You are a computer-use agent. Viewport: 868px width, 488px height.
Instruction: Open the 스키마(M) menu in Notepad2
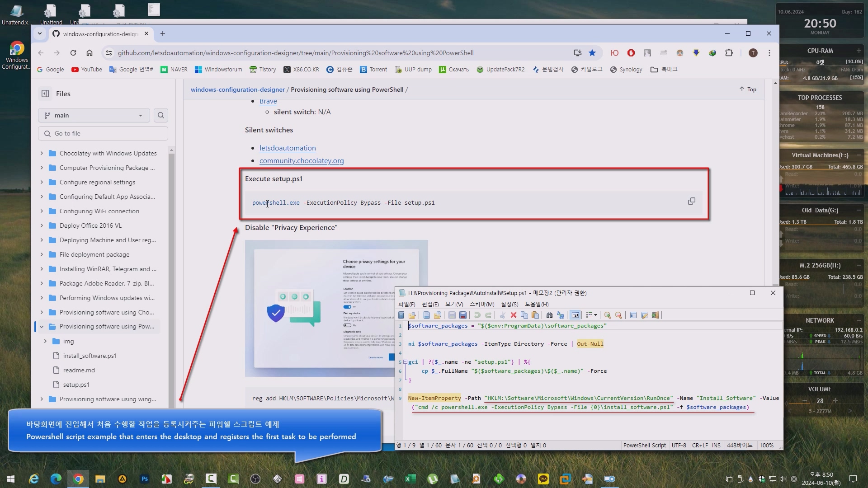tap(482, 304)
